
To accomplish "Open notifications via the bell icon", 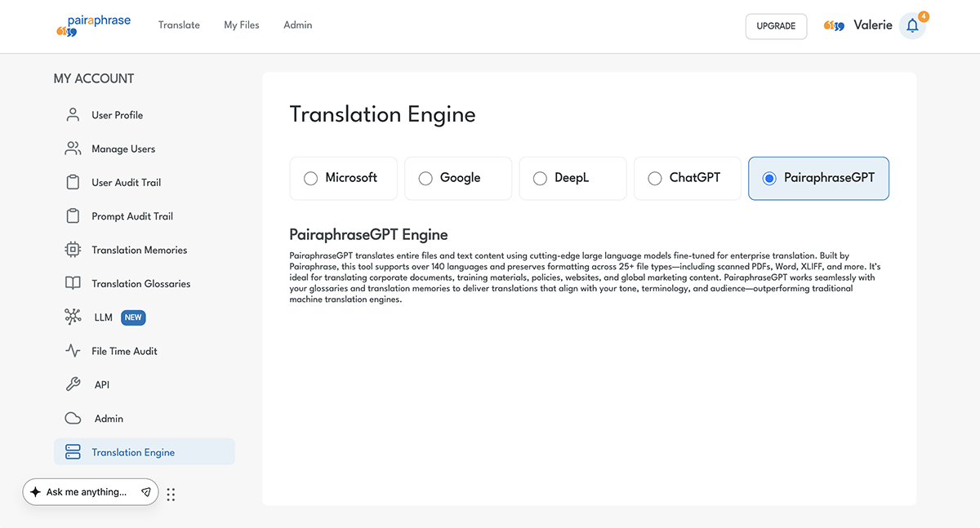I will pyautogui.click(x=912, y=25).
